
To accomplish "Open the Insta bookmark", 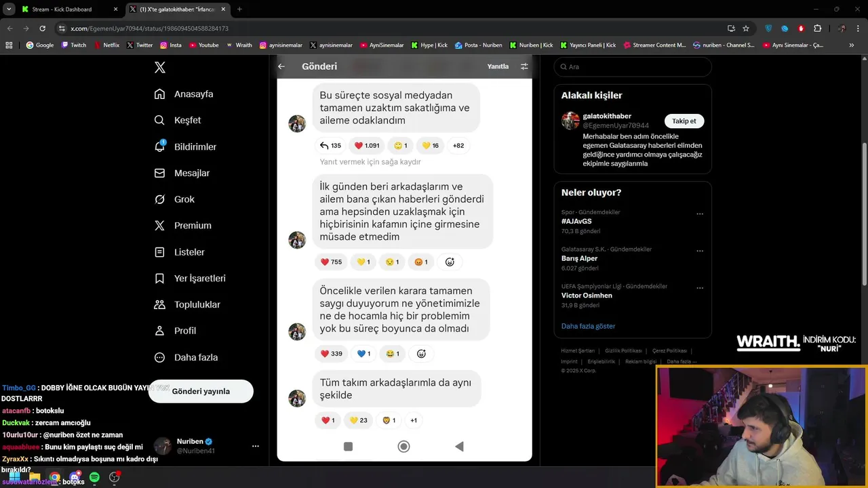I will tap(171, 45).
